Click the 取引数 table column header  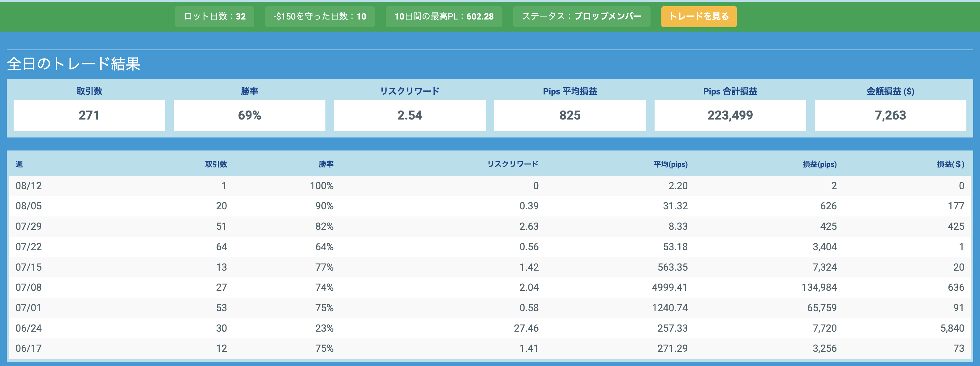216,164
